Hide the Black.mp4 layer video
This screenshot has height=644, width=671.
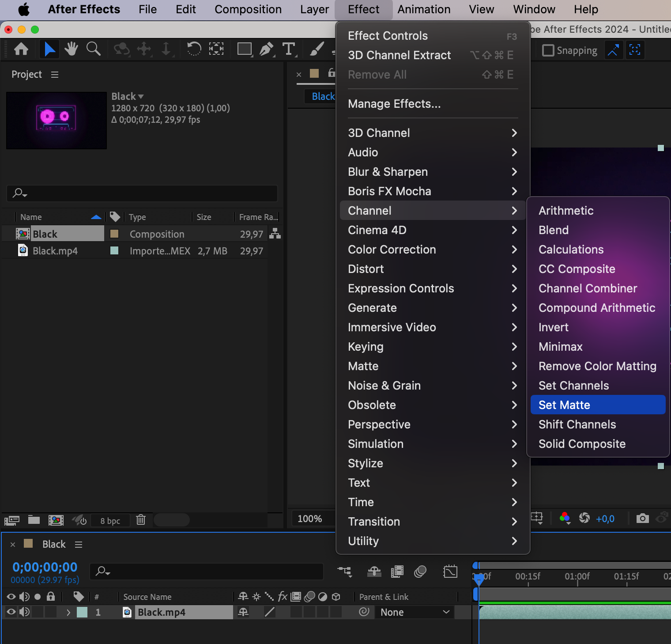coord(11,612)
